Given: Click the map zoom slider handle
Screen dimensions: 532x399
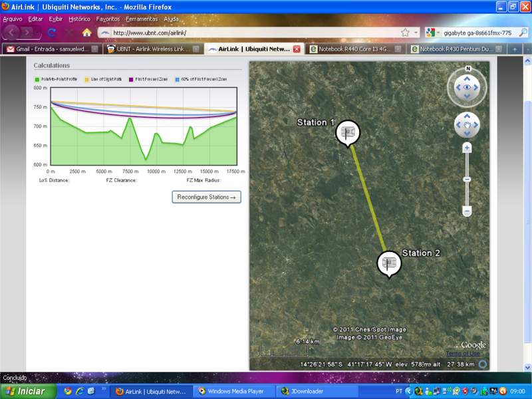Looking at the screenshot, I should tap(467, 179).
